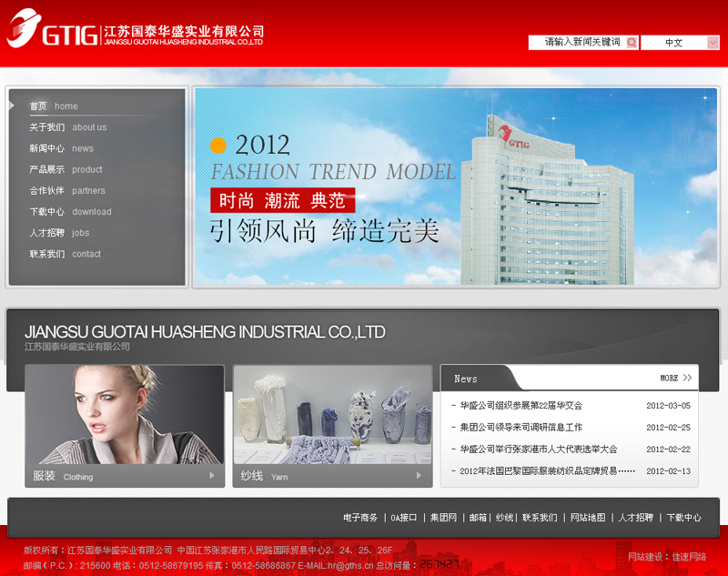Click the date 2012-02-13

coord(668,471)
